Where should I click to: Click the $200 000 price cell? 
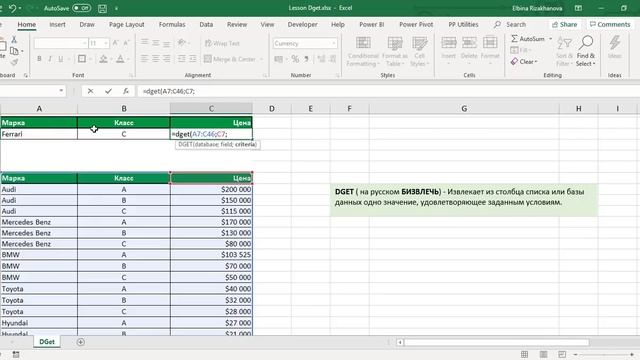[x=211, y=189]
